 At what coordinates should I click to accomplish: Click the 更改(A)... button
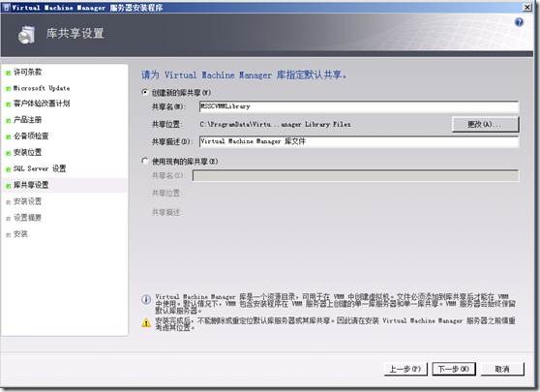click(485, 124)
